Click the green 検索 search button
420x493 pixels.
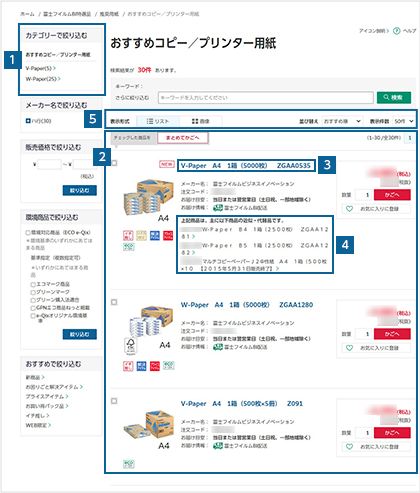(x=394, y=97)
